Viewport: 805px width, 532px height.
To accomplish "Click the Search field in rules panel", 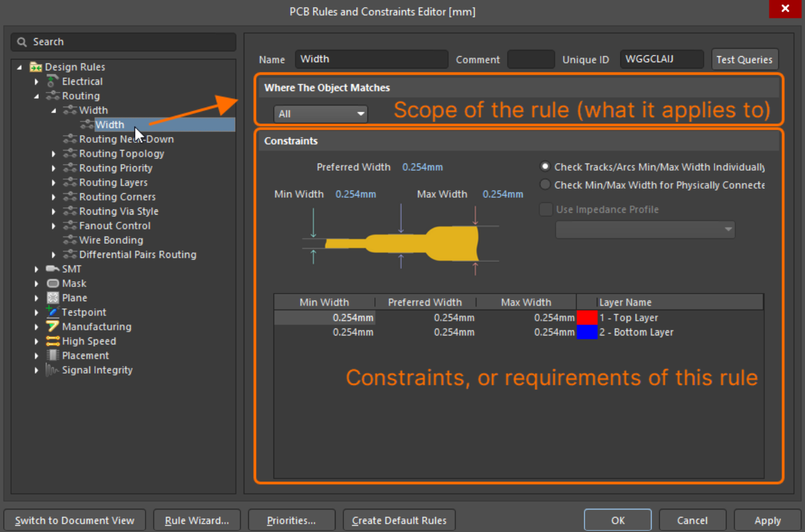I will click(x=123, y=42).
